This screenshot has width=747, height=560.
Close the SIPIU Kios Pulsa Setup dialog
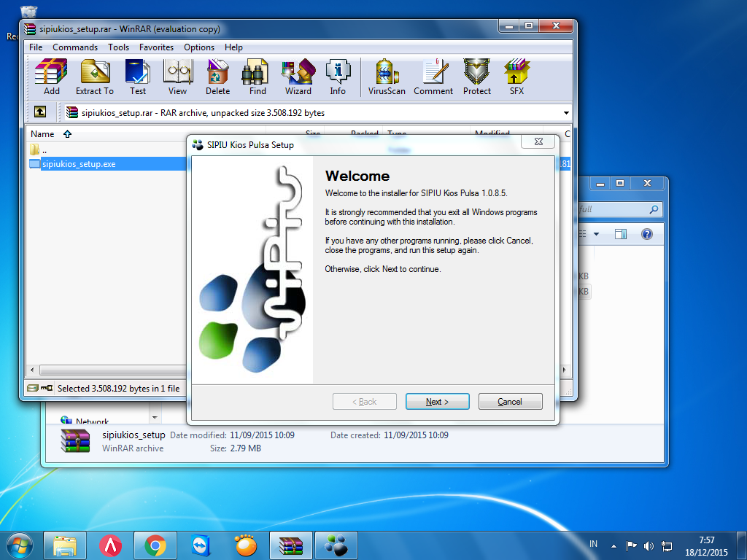[x=538, y=141]
